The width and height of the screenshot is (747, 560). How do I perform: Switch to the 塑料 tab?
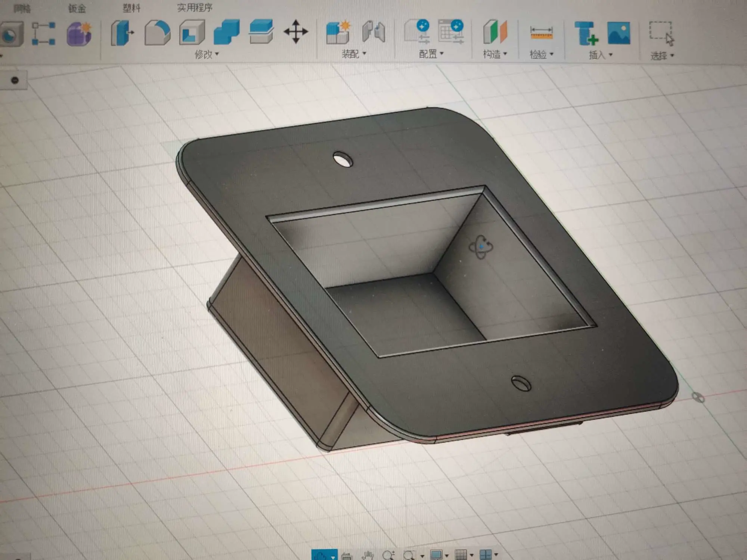131,8
